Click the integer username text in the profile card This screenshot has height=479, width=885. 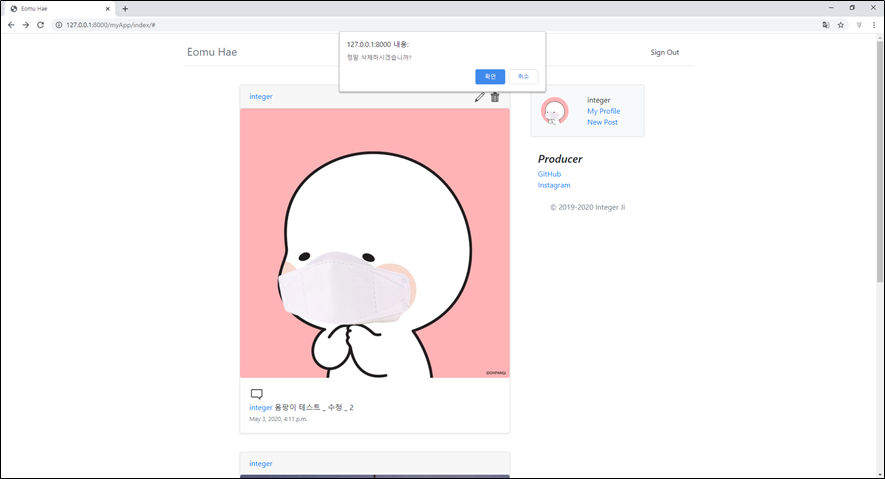tap(599, 100)
